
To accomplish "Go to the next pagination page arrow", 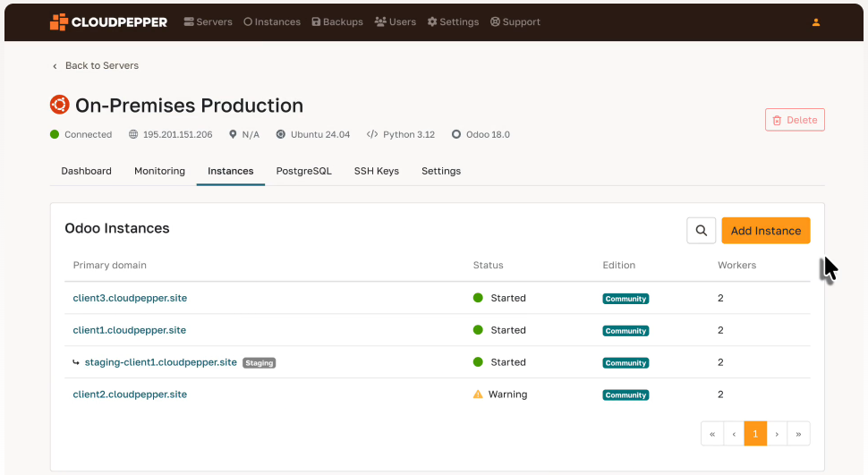I will click(x=777, y=434).
